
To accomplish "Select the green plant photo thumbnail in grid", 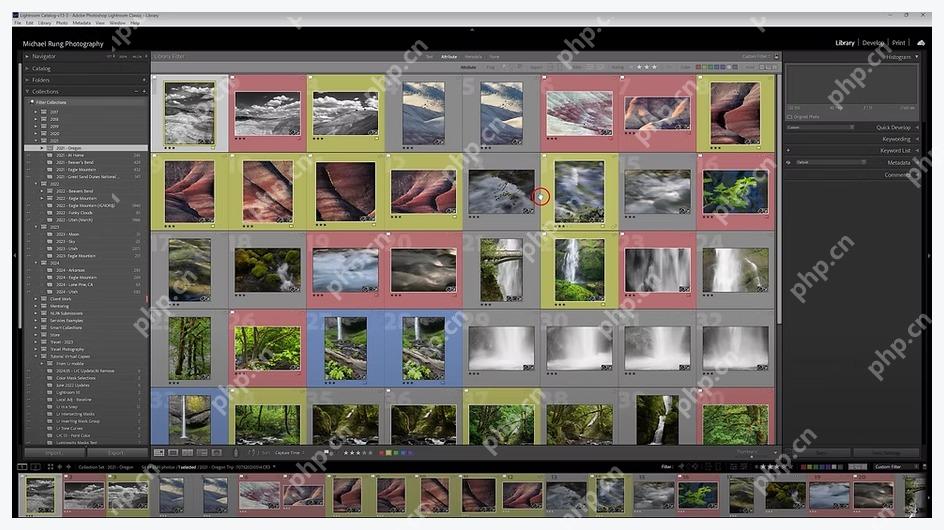I will click(735, 192).
